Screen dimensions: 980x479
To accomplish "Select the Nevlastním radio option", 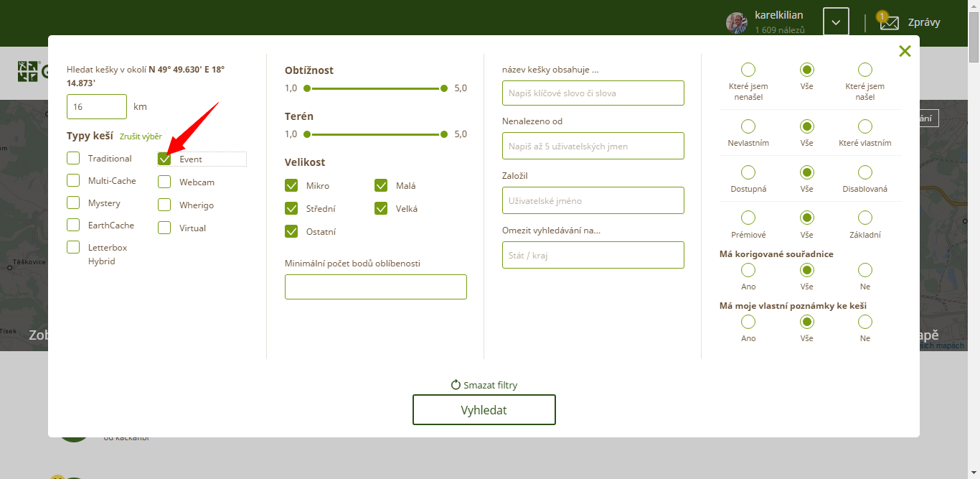I will pyautogui.click(x=748, y=126).
